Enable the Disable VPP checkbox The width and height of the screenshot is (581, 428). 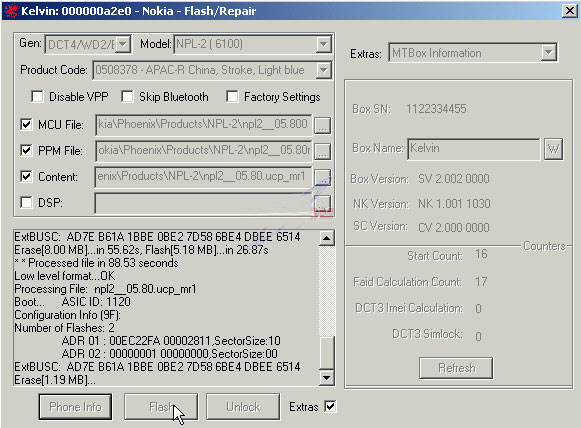pyautogui.click(x=37, y=97)
